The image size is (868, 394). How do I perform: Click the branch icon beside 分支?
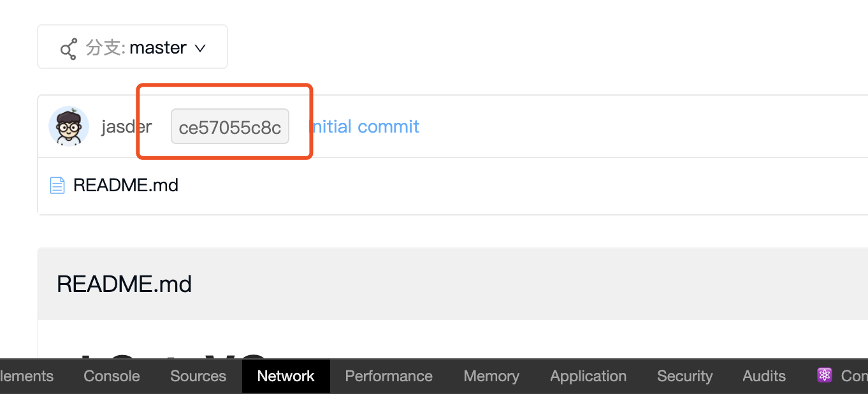tap(68, 48)
